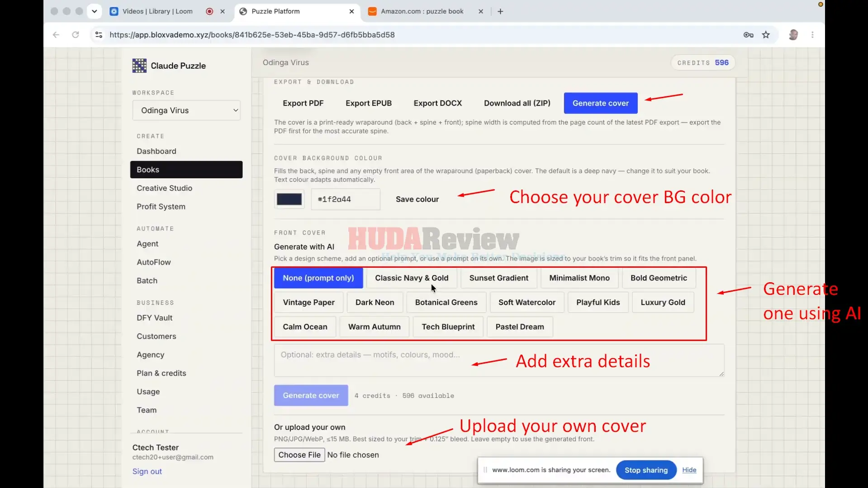Select Tech Blueprint scheme
Screen dimensions: 868x488
click(448, 327)
